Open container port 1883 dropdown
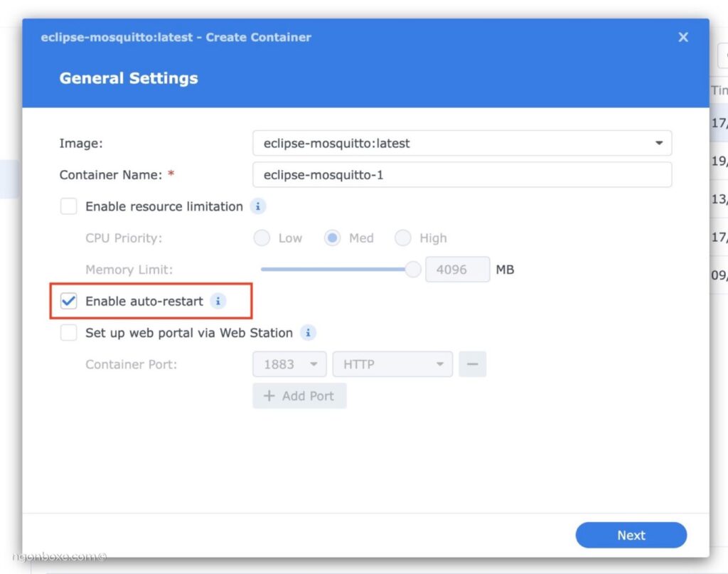The width and height of the screenshot is (728, 574). click(x=290, y=364)
